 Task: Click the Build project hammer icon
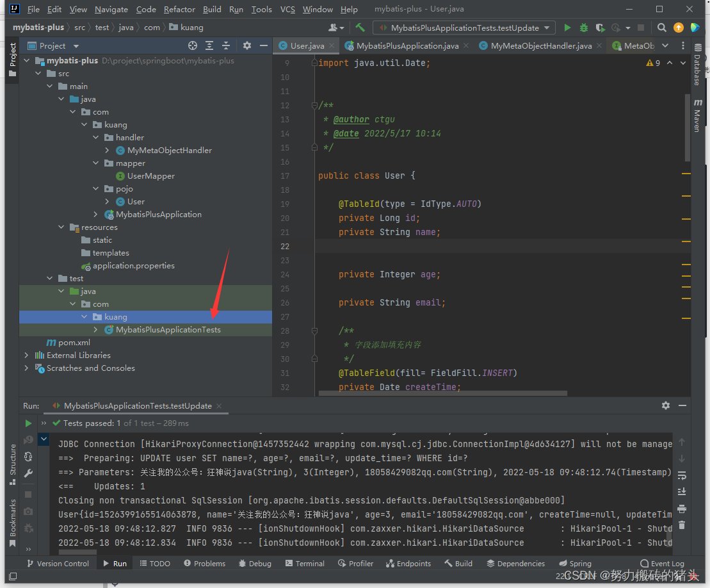click(x=360, y=28)
